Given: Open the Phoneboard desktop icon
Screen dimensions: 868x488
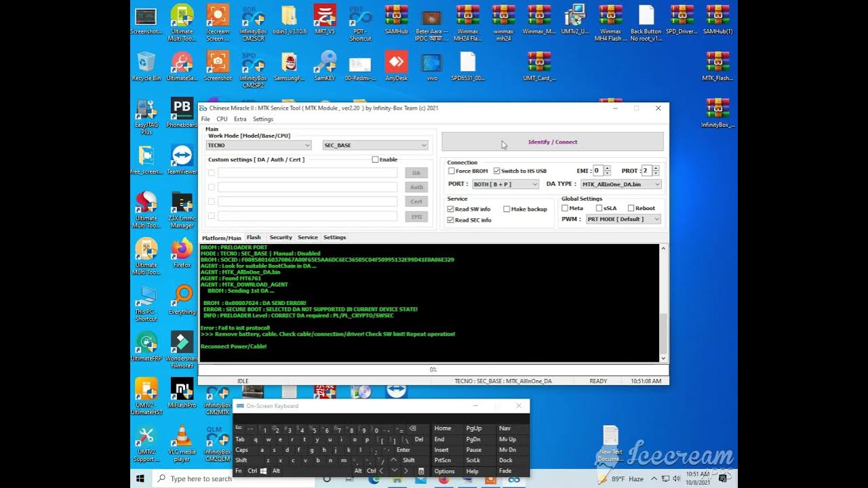Looking at the screenshot, I should tap(182, 113).
